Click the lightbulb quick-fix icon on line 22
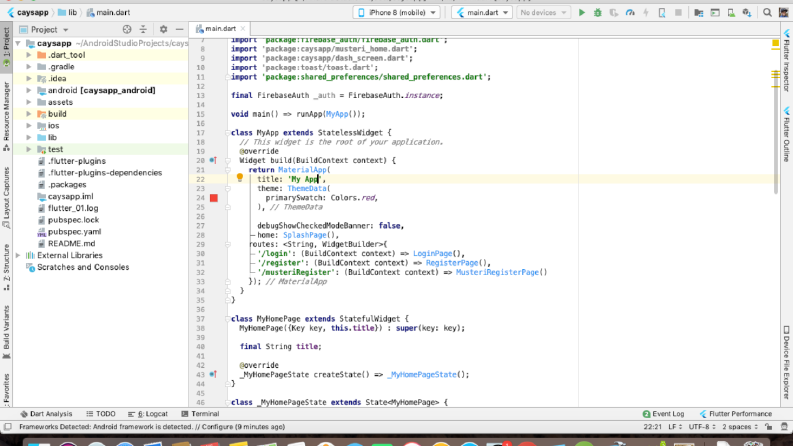 point(240,177)
